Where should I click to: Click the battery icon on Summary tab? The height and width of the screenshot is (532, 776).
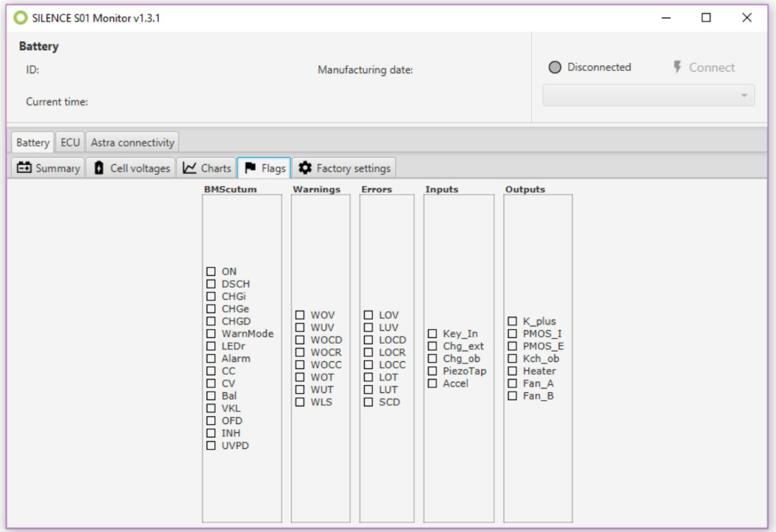[24, 168]
